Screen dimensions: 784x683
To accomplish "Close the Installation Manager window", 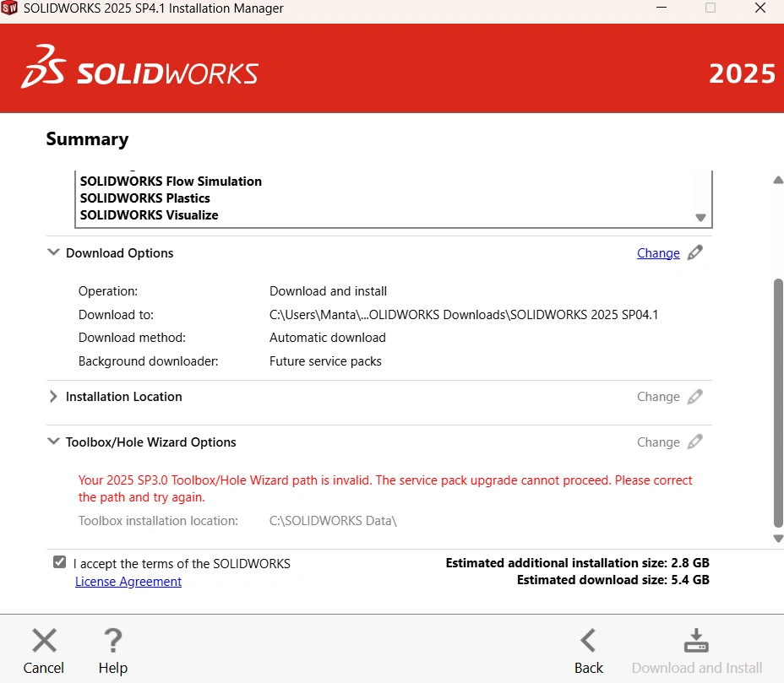I will (x=760, y=8).
